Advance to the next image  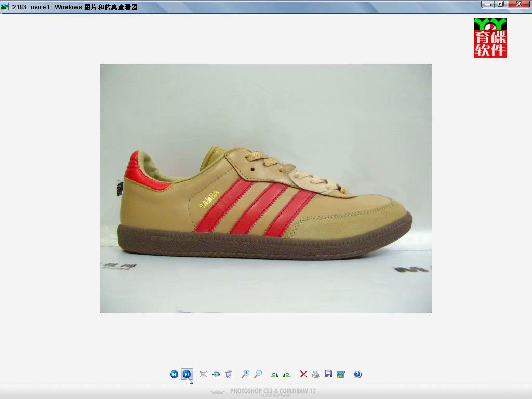187,374
